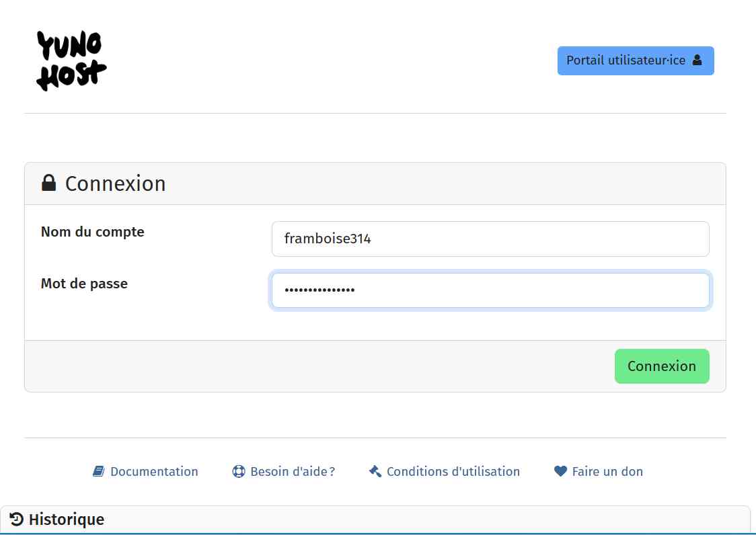Image resolution: width=756 pixels, height=535 pixels.
Task: Focus the Nom du compte input field
Action: click(x=490, y=239)
